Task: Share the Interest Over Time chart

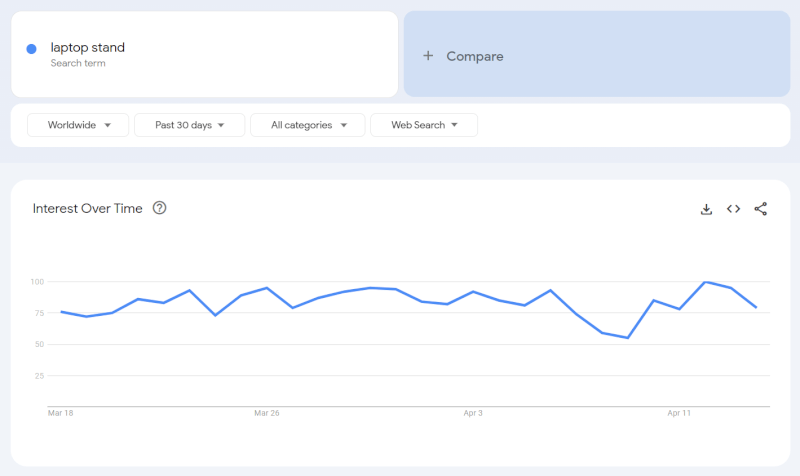Action: (760, 209)
